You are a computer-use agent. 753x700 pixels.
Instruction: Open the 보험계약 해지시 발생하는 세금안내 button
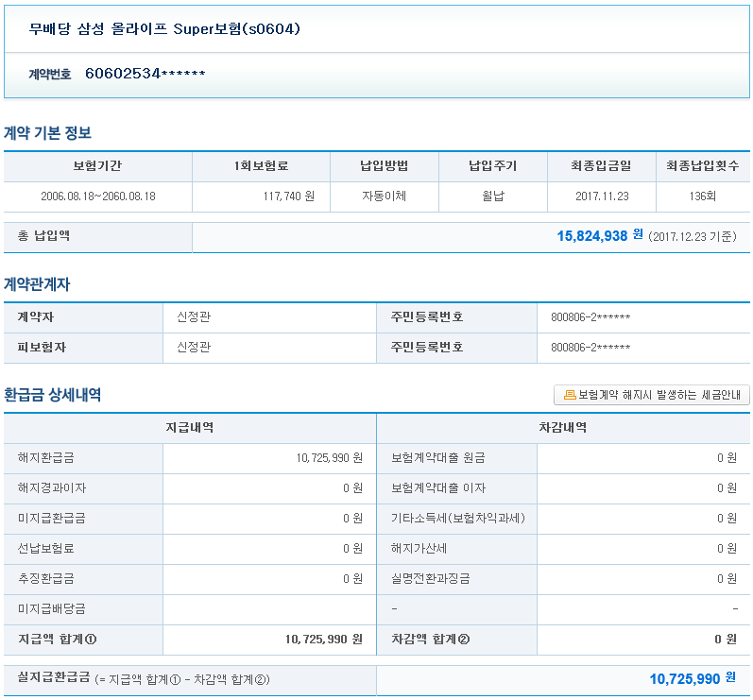pos(652,395)
